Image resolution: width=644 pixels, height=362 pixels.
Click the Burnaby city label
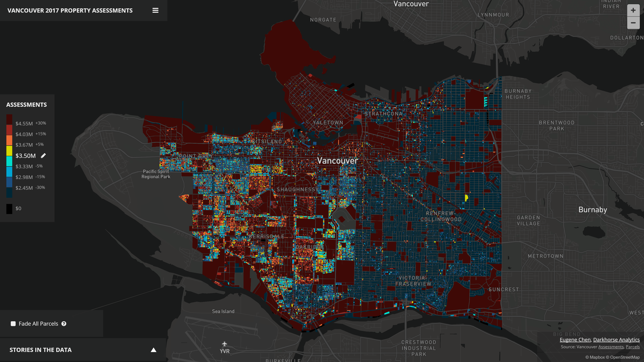coord(593,210)
